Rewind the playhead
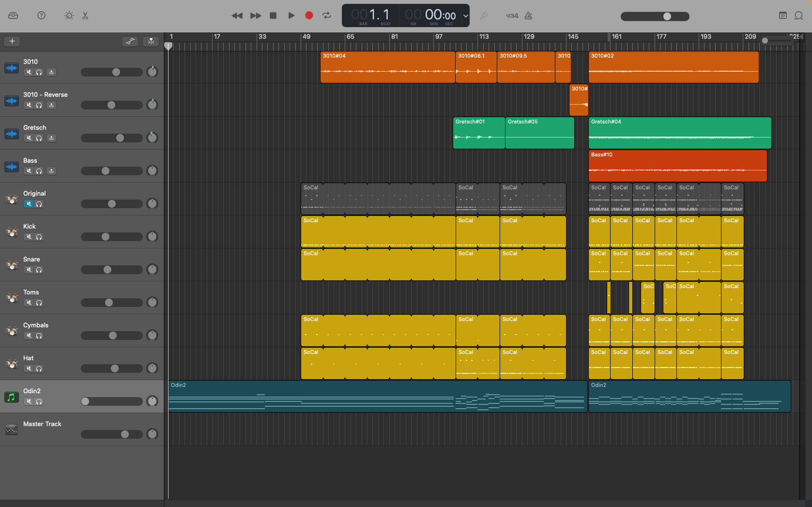The image size is (812, 507). [237, 15]
